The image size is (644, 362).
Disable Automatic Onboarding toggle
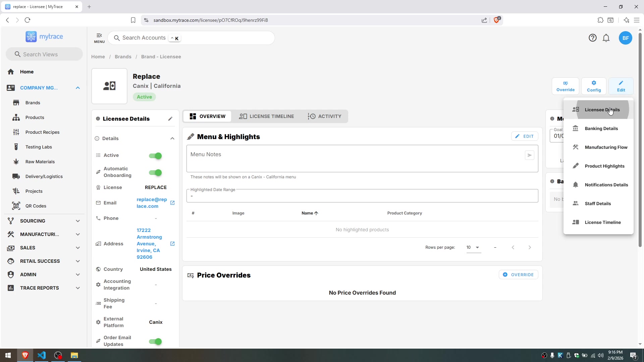coord(155,173)
